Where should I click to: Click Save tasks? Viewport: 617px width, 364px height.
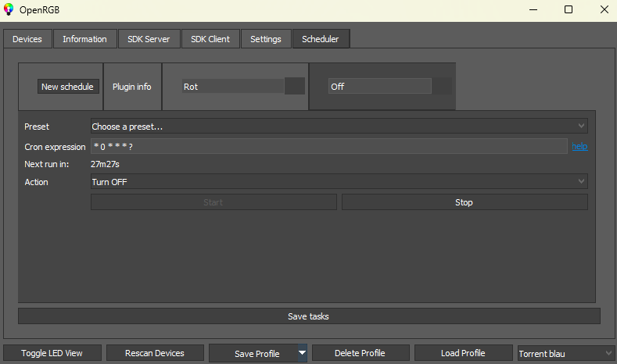coord(309,316)
